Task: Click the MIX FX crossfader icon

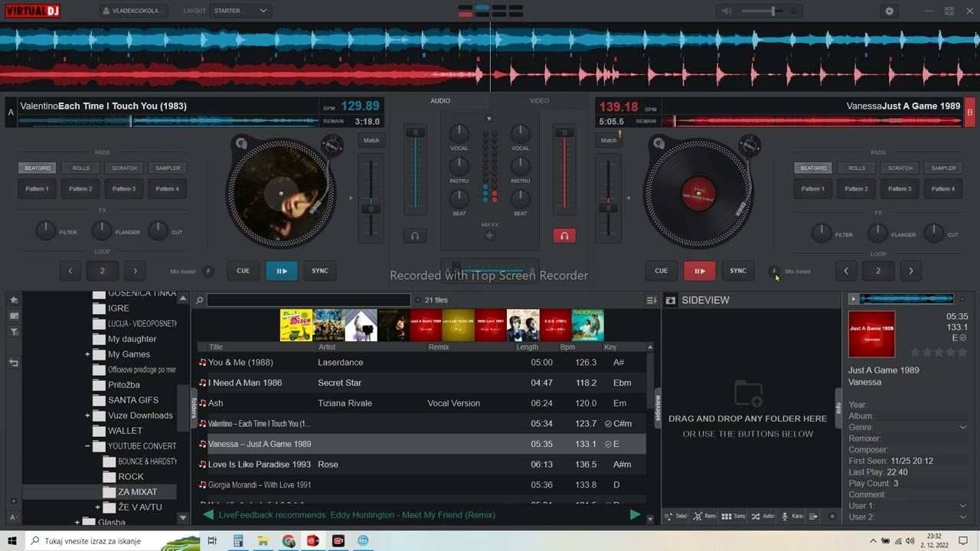Action: click(490, 236)
